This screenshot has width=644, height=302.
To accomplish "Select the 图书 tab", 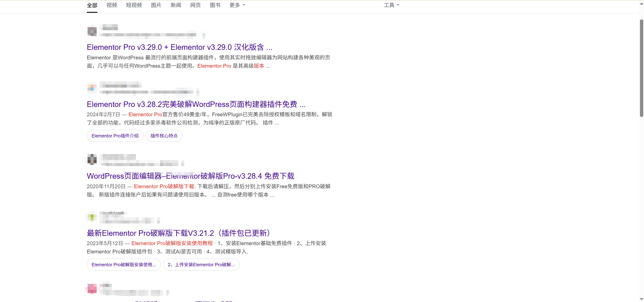I will click(x=215, y=5).
